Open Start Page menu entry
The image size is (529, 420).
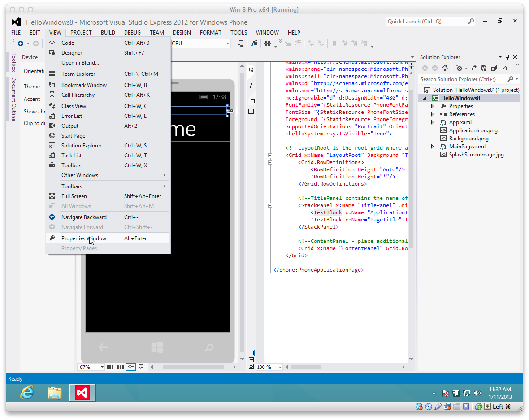(108, 136)
